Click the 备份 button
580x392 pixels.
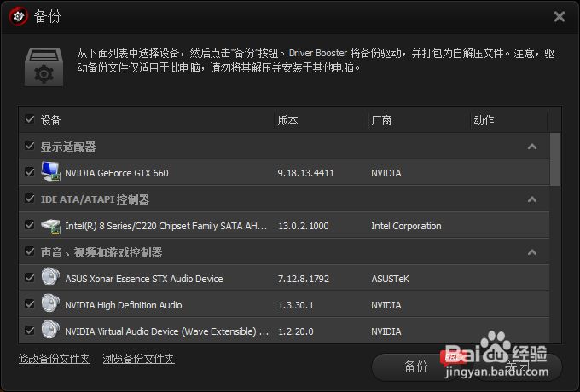pyautogui.click(x=415, y=366)
